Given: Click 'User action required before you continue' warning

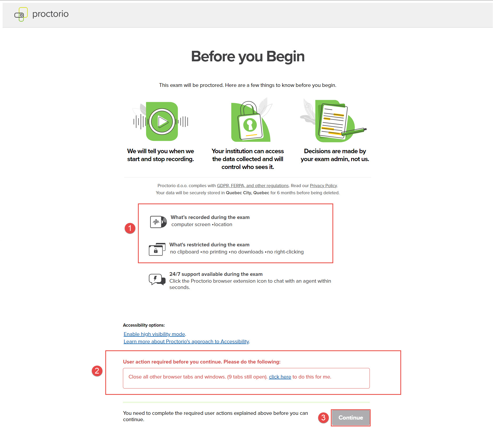Looking at the screenshot, I should [x=202, y=362].
